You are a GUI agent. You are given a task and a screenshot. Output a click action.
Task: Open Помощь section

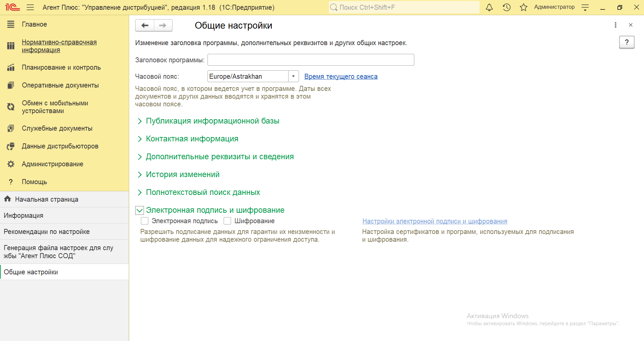point(34,182)
